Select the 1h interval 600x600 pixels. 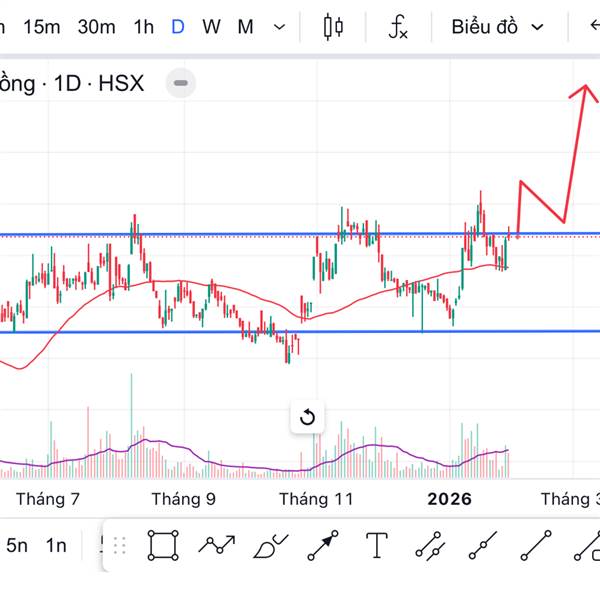[x=143, y=27]
